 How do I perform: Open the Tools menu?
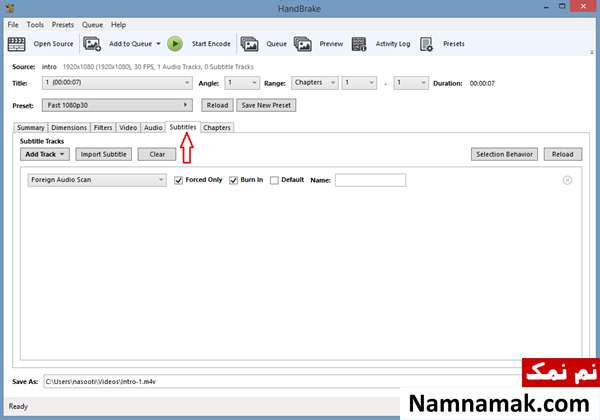35,25
